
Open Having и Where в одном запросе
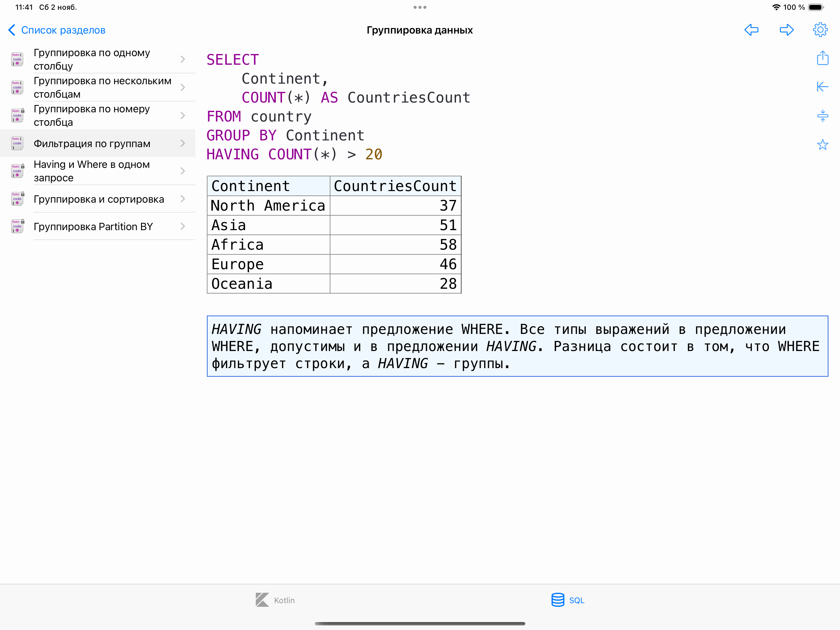[x=98, y=171]
